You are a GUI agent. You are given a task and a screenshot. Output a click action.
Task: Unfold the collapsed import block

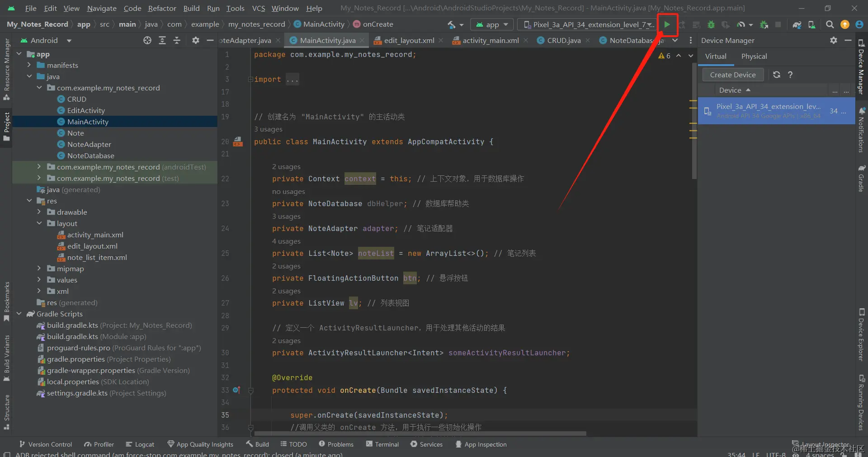250,80
